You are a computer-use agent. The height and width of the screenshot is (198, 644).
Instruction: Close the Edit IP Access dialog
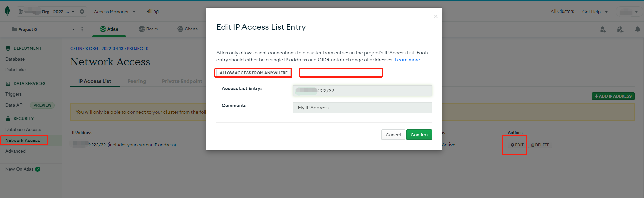point(436,16)
